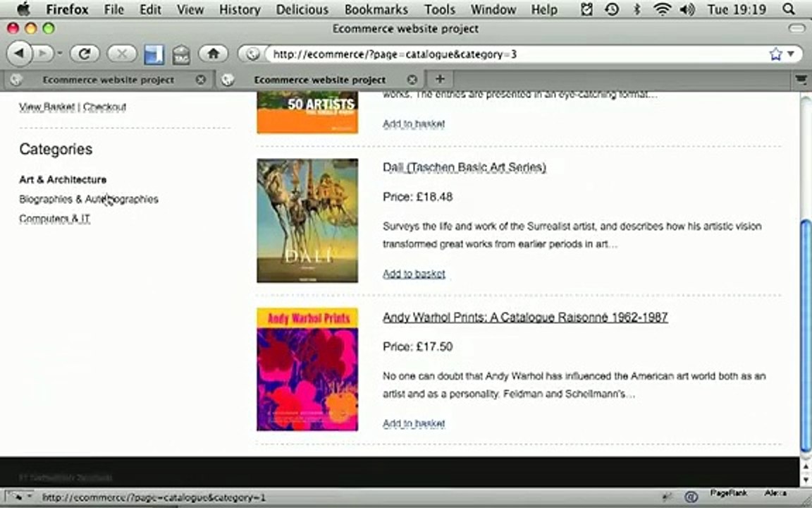Switch to the first Ecommerce website project tab

[x=109, y=80]
